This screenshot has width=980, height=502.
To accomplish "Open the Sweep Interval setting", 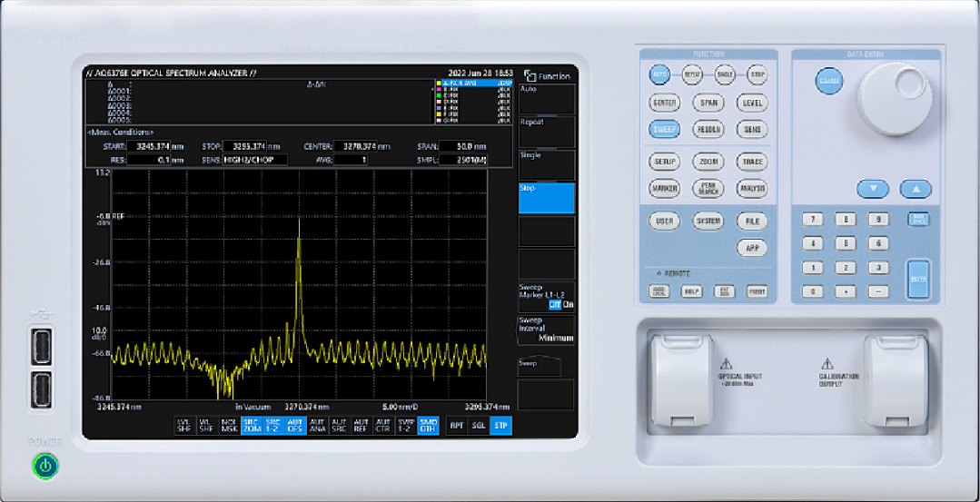I will pos(547,330).
